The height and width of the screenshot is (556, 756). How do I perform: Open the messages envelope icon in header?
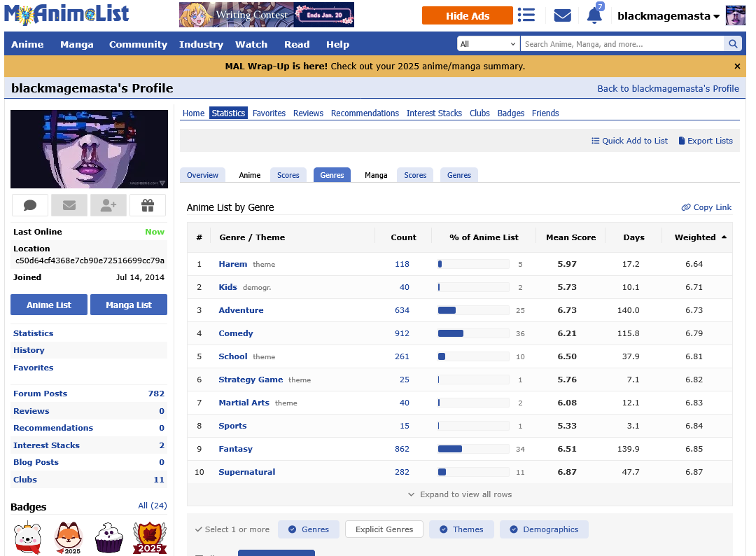point(562,15)
